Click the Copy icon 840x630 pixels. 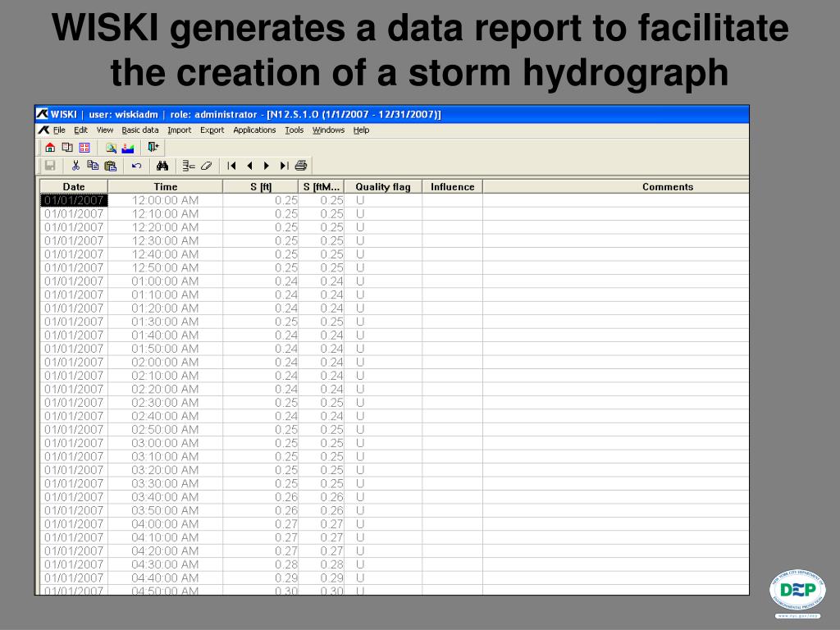click(x=93, y=166)
